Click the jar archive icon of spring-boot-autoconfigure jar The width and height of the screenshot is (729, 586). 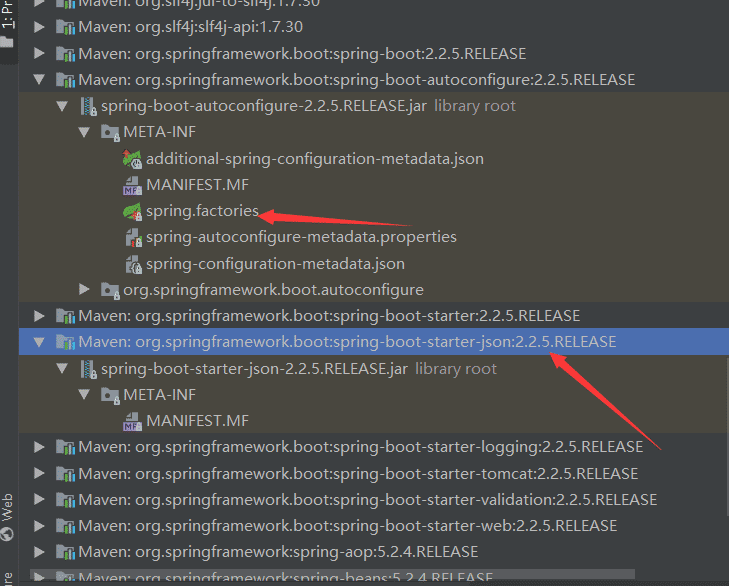coord(88,106)
